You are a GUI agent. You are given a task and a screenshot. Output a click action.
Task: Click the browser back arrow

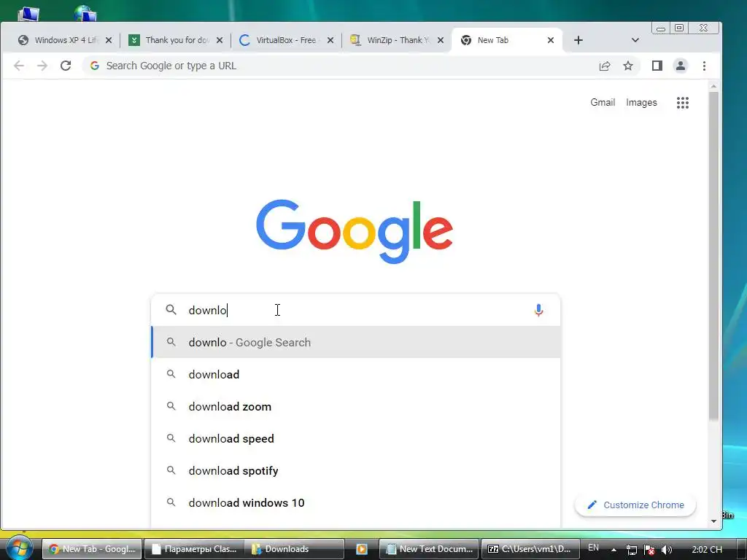pyautogui.click(x=19, y=66)
